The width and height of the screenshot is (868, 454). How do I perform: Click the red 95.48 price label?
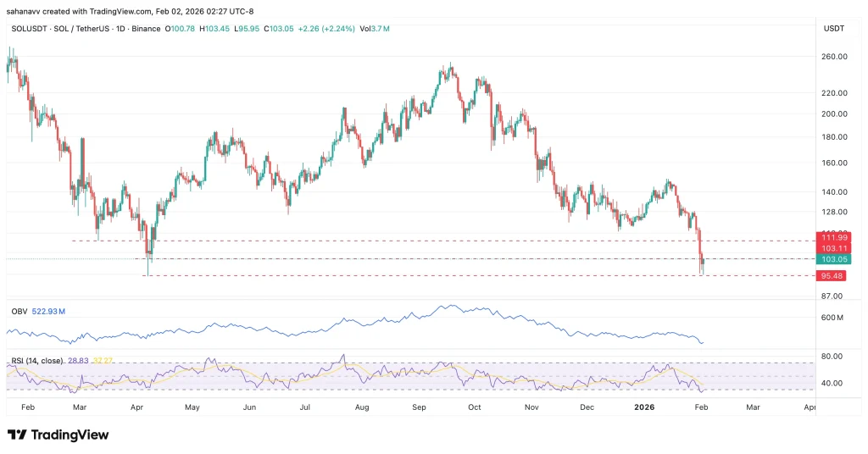[x=828, y=275]
